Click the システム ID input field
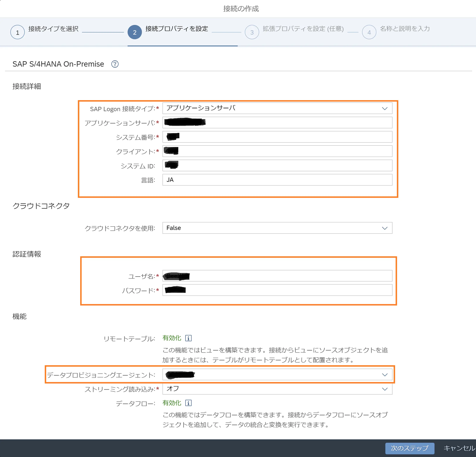476x457 pixels. (x=277, y=165)
